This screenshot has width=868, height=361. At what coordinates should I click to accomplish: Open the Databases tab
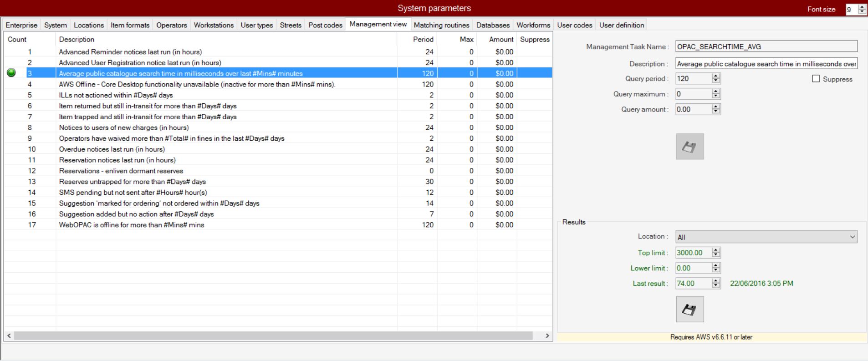pyautogui.click(x=493, y=25)
